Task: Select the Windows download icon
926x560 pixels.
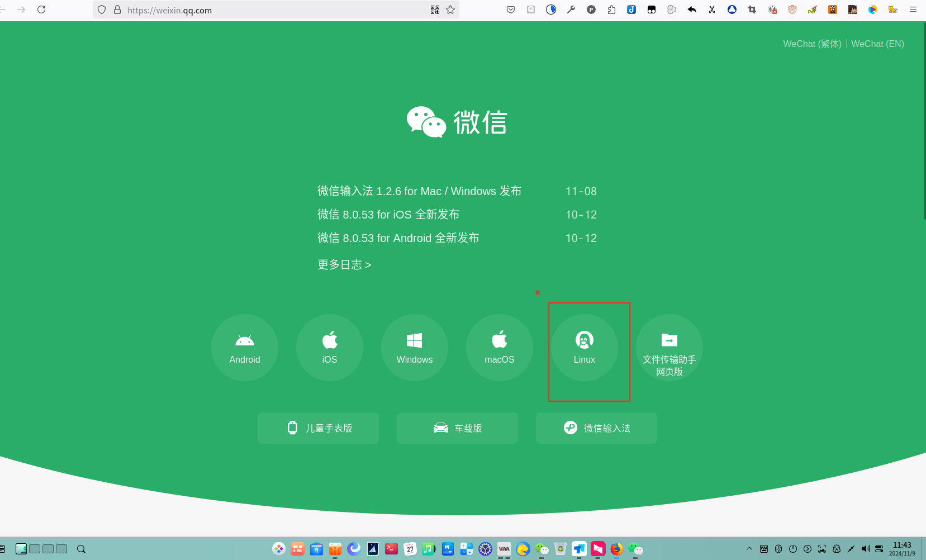Action: 415,348
